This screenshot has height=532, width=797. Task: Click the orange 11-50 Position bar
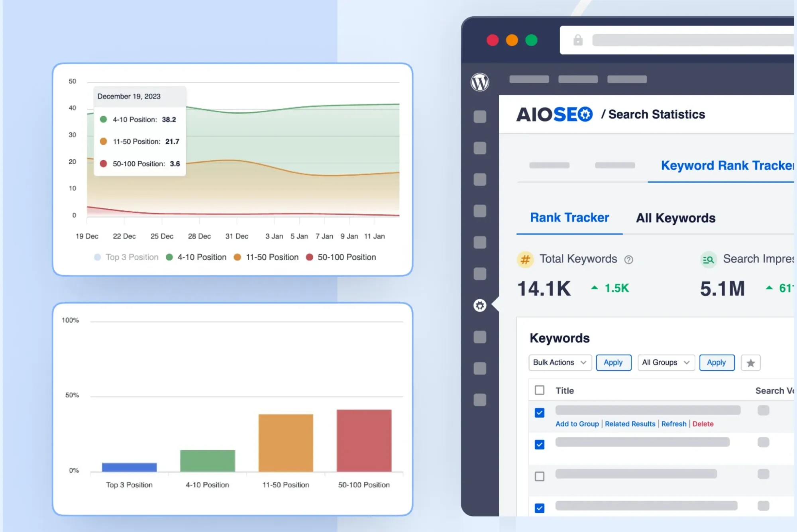click(x=286, y=443)
